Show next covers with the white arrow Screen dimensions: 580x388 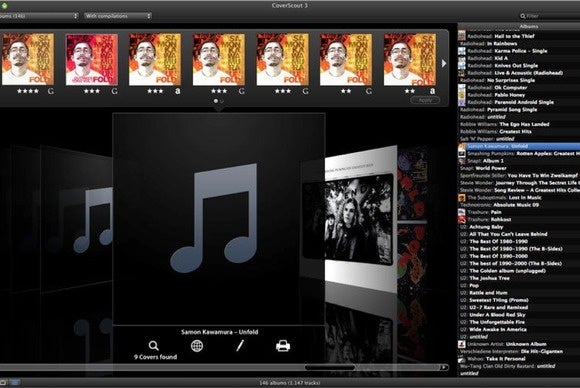444,64
